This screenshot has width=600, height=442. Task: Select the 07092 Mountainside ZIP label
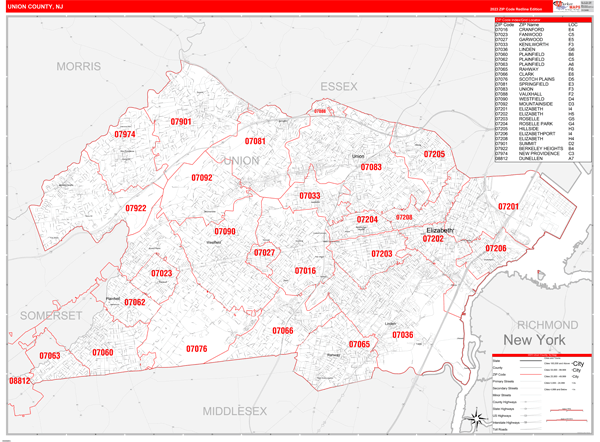(202, 178)
